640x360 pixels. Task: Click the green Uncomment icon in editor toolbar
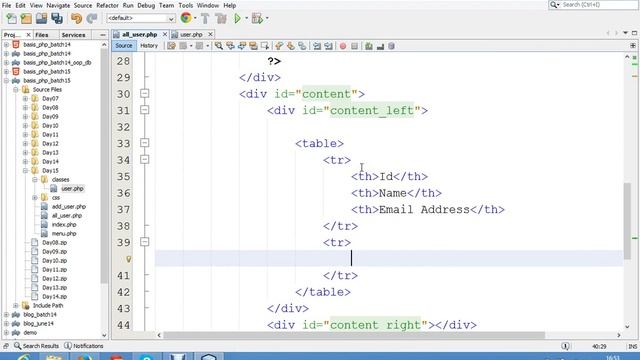tap(369, 46)
